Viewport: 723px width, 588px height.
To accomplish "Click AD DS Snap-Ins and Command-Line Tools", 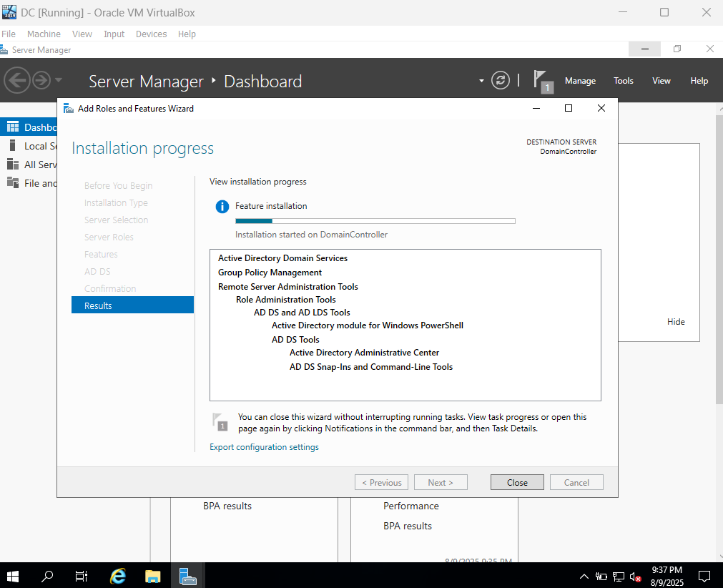I will point(371,367).
